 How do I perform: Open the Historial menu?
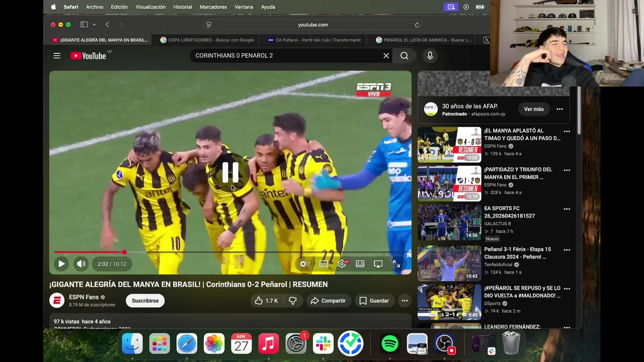click(x=183, y=7)
